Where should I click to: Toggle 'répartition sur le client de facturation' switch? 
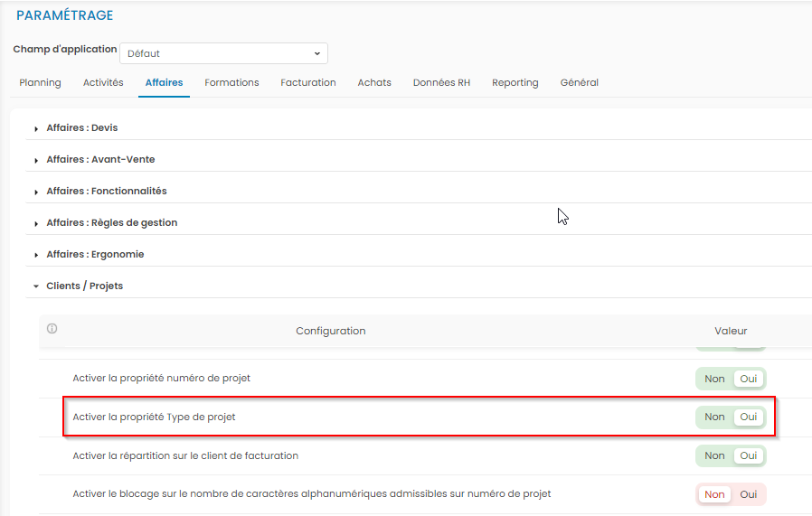(731, 456)
